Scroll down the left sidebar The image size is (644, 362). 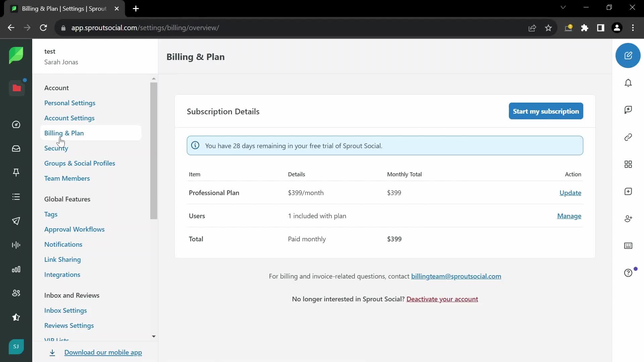tap(154, 337)
